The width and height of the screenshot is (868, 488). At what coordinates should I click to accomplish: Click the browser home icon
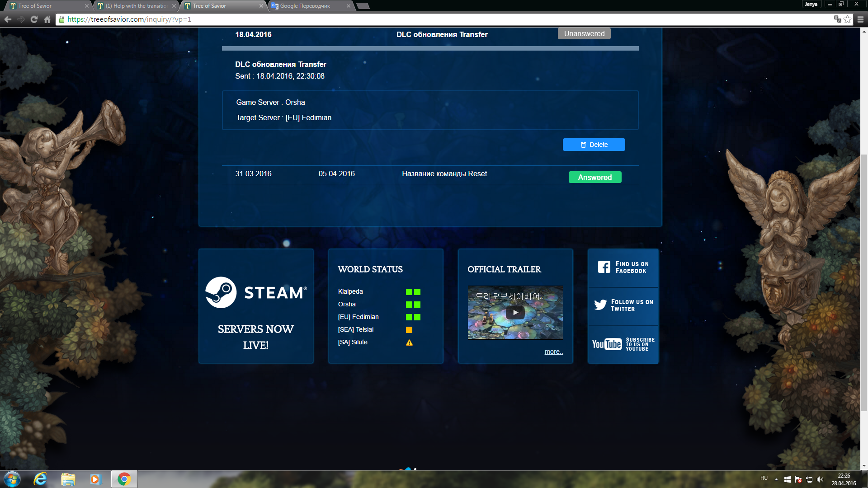47,19
